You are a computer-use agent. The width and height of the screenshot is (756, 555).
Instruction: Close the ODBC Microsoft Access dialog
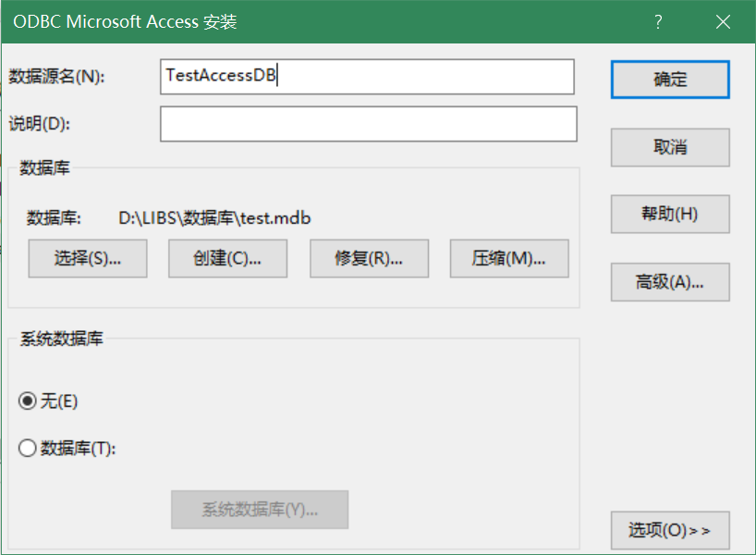point(723,22)
